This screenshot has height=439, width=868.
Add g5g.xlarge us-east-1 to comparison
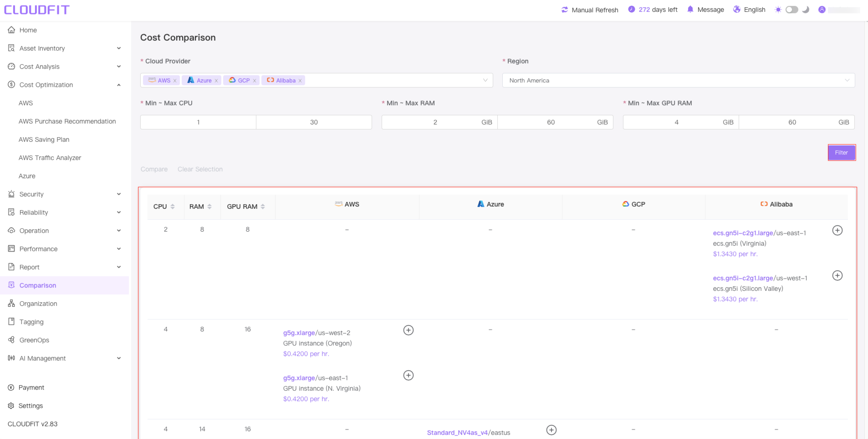[x=408, y=375]
